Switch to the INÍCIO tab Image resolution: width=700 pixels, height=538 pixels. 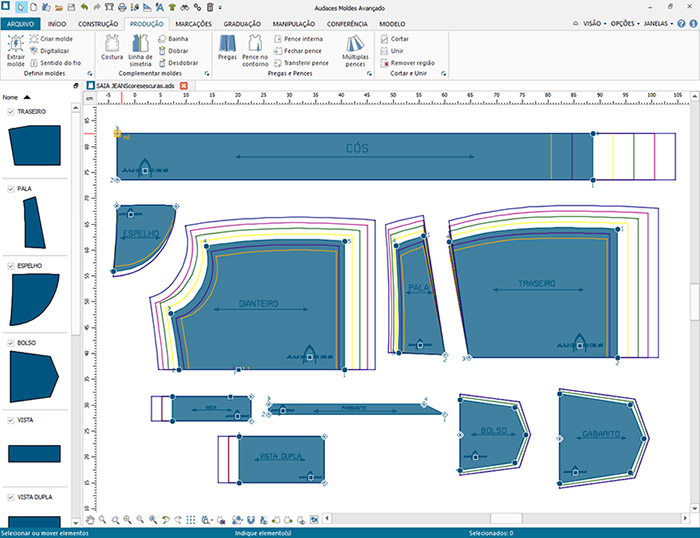(57, 24)
